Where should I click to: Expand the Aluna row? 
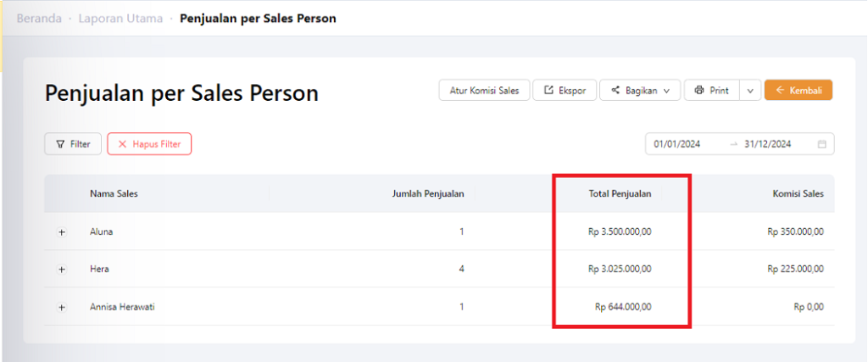tap(61, 232)
